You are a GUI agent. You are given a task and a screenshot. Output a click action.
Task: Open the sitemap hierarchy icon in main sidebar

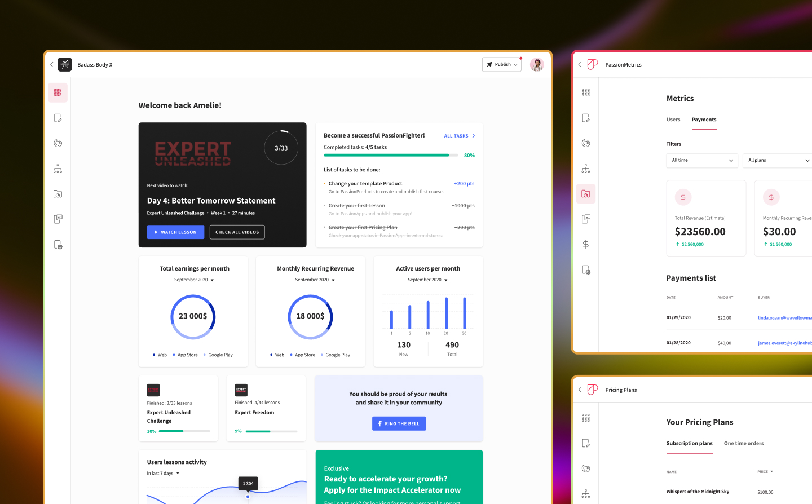(x=58, y=169)
